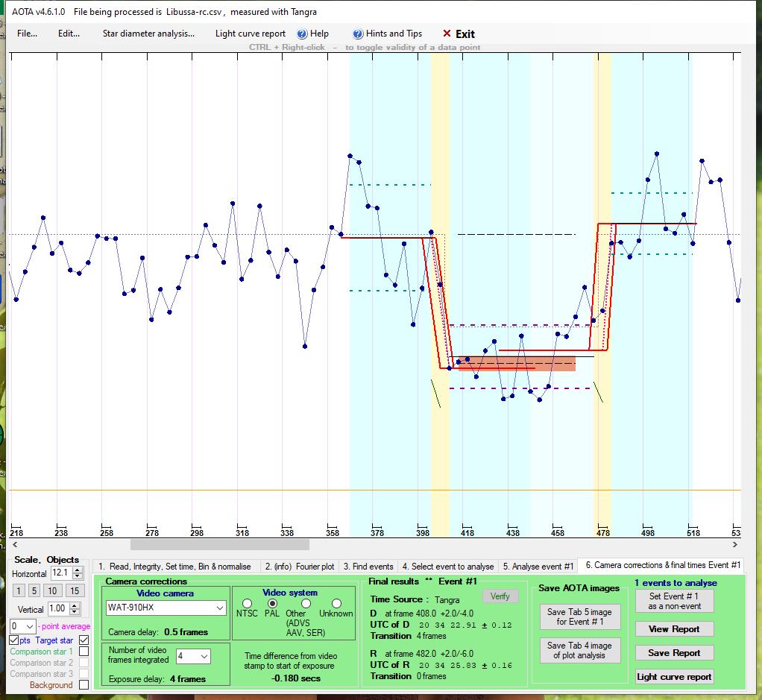The width and height of the screenshot is (762, 700).
Task: Set horizontal scale using the 1 button
Action: click(x=19, y=590)
